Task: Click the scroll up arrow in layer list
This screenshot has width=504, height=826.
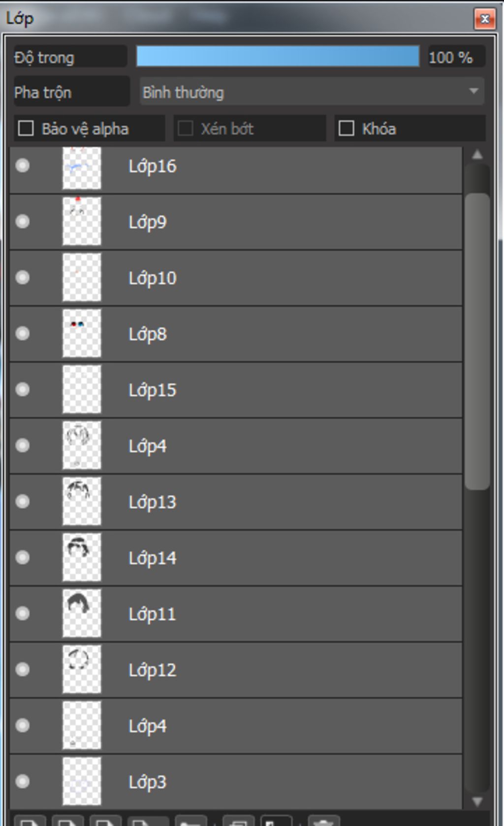Action: pos(477,155)
